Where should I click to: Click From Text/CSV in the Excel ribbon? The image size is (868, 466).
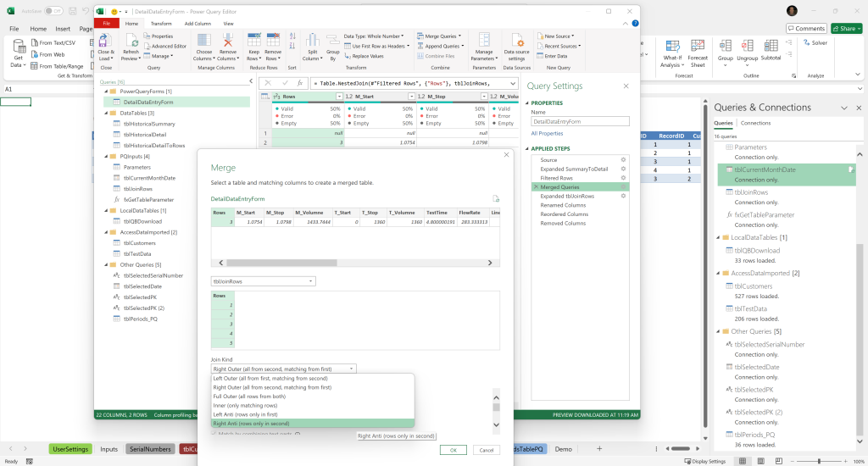click(53, 42)
